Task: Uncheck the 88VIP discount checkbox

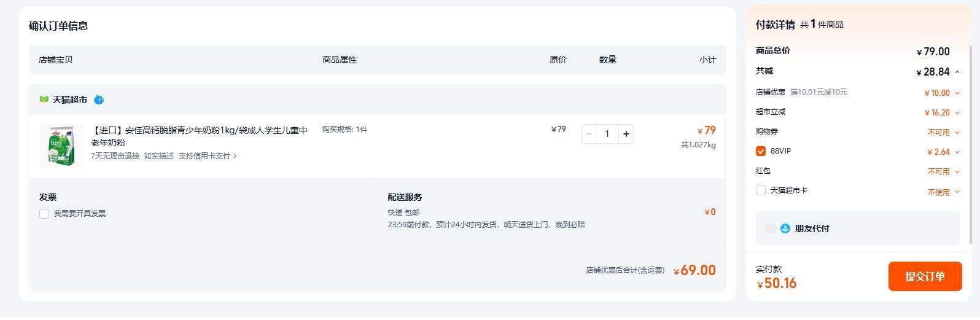Action: tap(761, 151)
